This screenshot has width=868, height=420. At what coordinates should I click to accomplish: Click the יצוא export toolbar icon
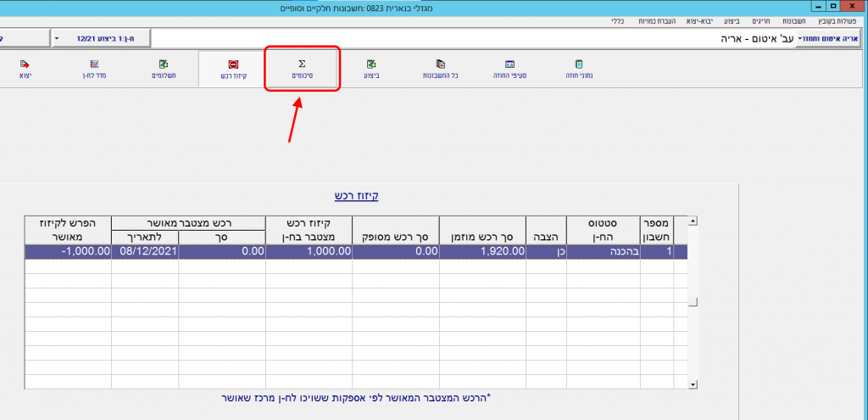tap(25, 69)
